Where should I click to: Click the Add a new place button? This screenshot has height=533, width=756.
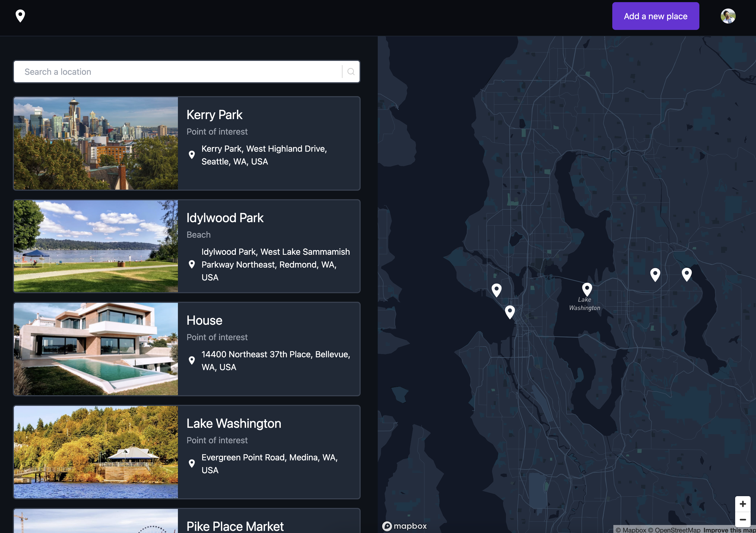pos(655,16)
